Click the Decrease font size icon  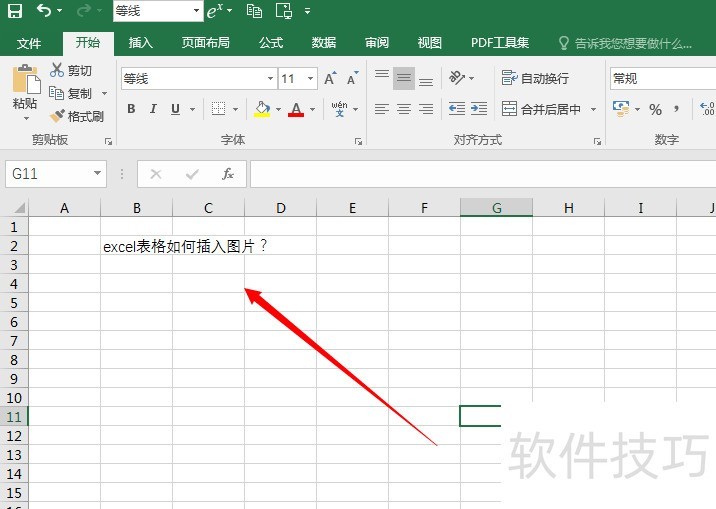point(353,79)
